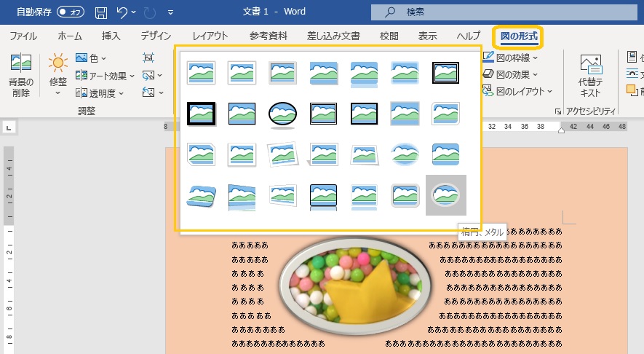The height and width of the screenshot is (354, 644).
Task: Open the Transparency (透明度) dropdown
Action: pyautogui.click(x=100, y=93)
